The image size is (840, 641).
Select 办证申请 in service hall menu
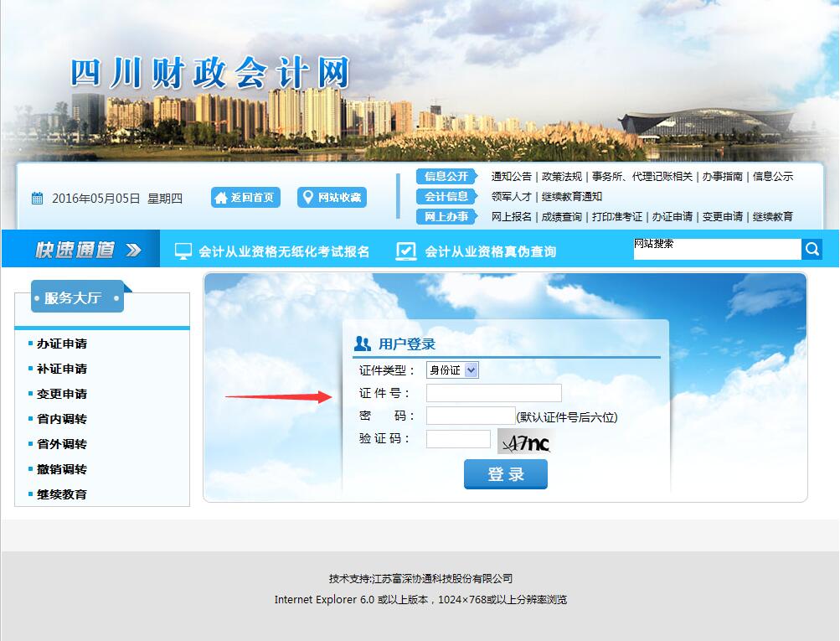62,344
